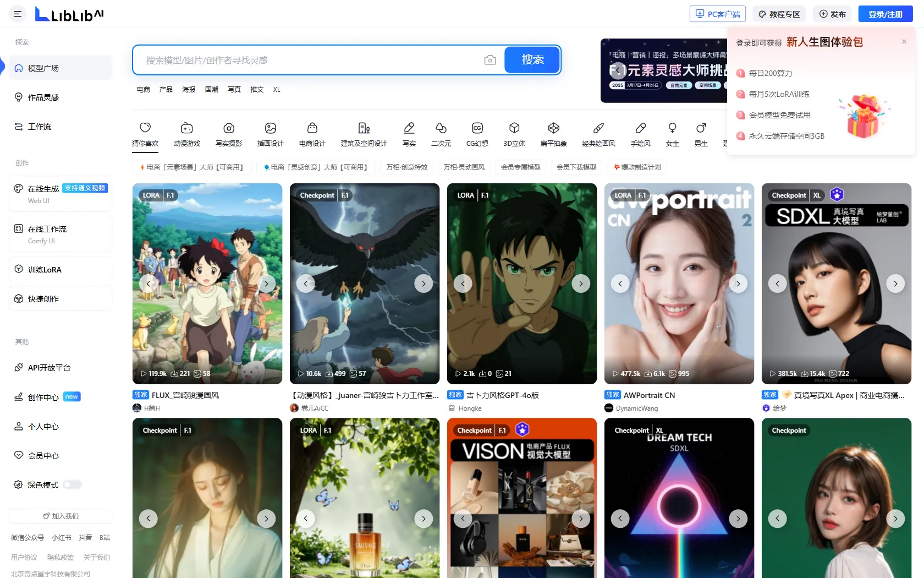This screenshot has width=924, height=578.
Task: Select the 写实 category icon
Action: pyautogui.click(x=409, y=134)
